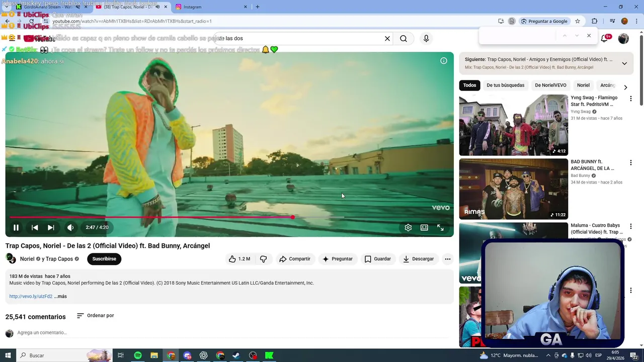This screenshot has height=362, width=644.
Task: Expand the description with ...más
Action: (60, 297)
